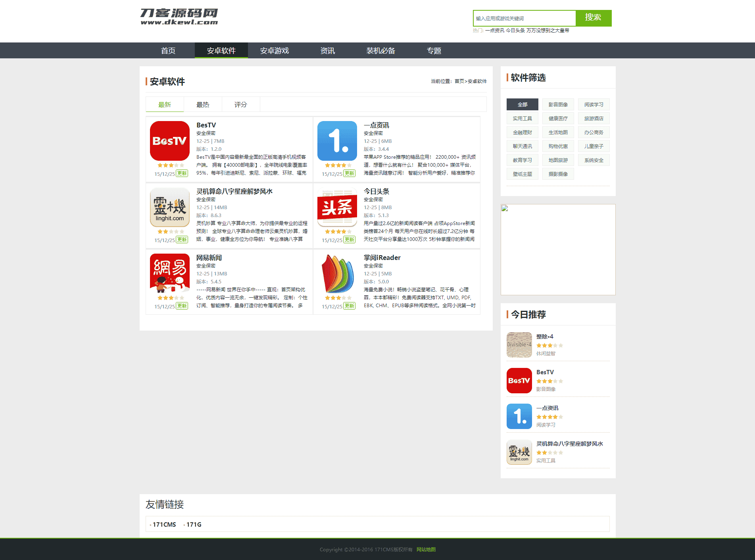Open the 网站地图 footer link

426,549
